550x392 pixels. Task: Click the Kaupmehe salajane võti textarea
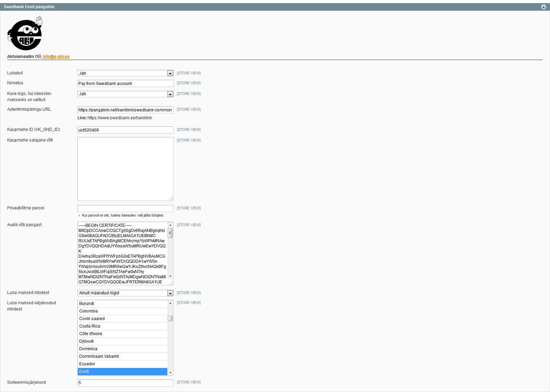click(x=125, y=169)
